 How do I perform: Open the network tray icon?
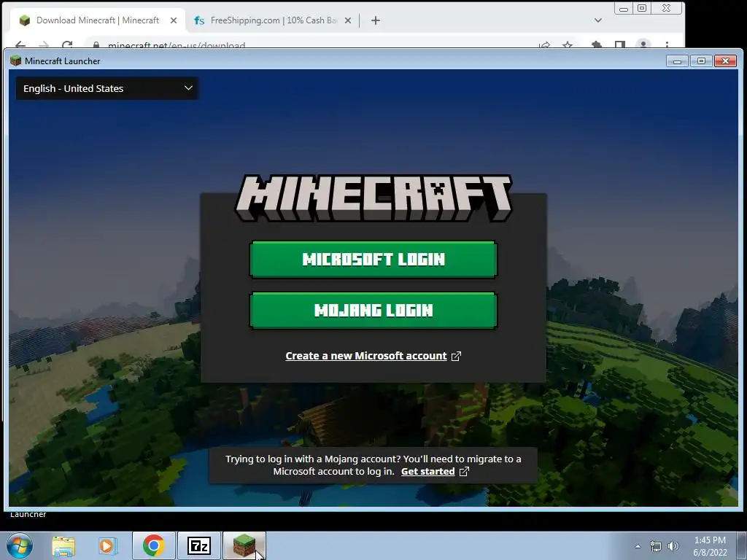pos(656,546)
